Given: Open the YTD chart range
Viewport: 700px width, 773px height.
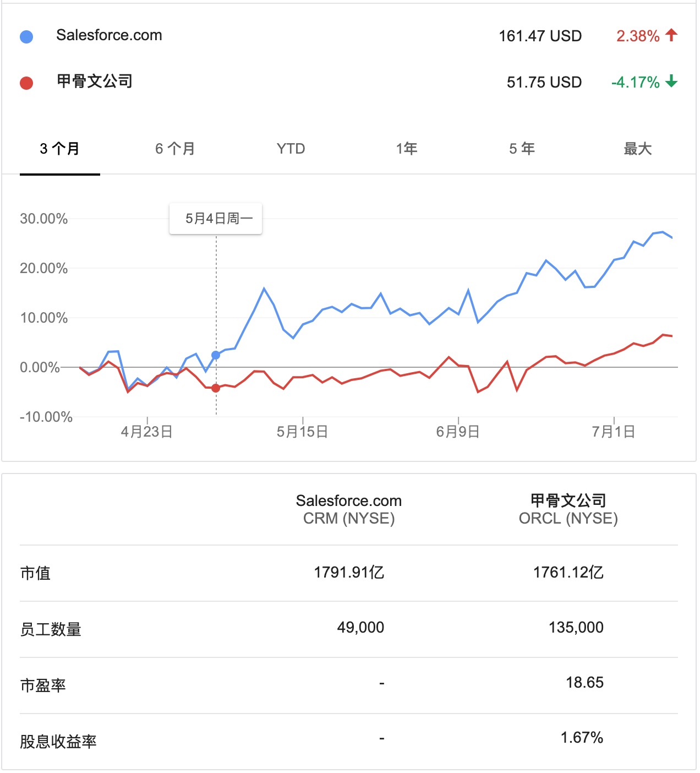Looking at the screenshot, I should 291,149.
